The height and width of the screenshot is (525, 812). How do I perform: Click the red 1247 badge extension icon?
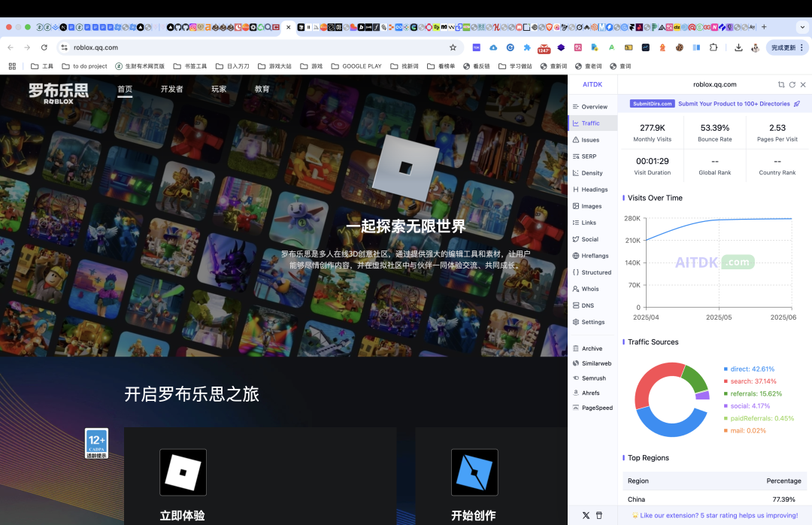(x=544, y=48)
